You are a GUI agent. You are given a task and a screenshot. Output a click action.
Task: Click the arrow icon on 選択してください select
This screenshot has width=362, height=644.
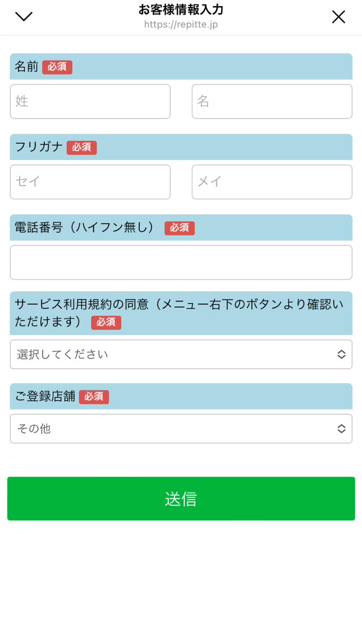pyautogui.click(x=341, y=355)
